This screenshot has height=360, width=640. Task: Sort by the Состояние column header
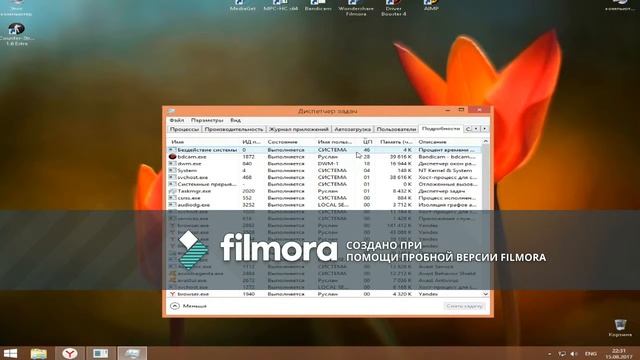[x=282, y=142]
